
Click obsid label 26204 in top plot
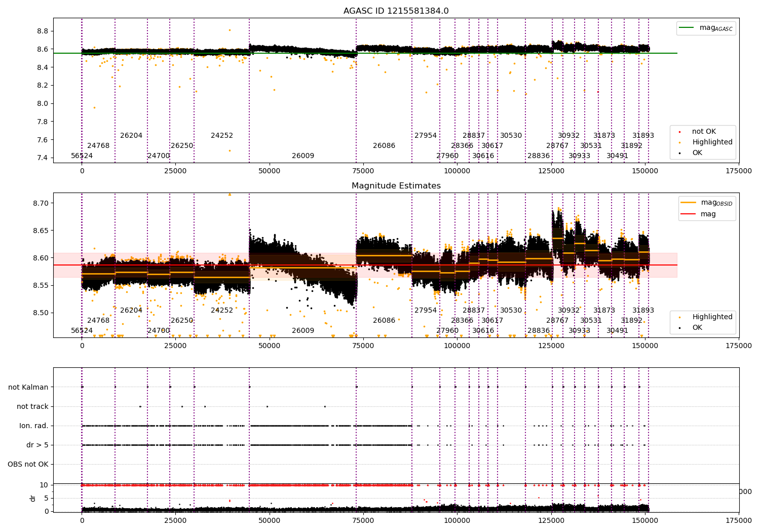[131, 135]
